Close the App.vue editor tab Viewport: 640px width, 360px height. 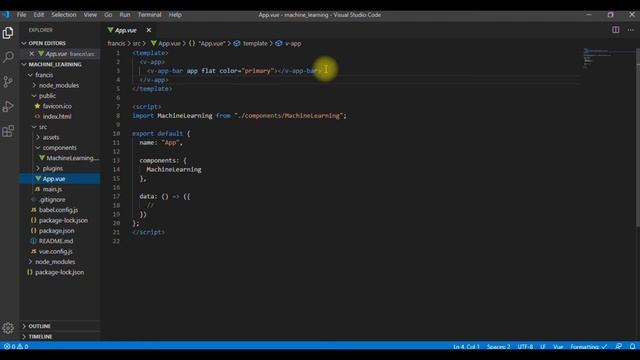pos(149,30)
